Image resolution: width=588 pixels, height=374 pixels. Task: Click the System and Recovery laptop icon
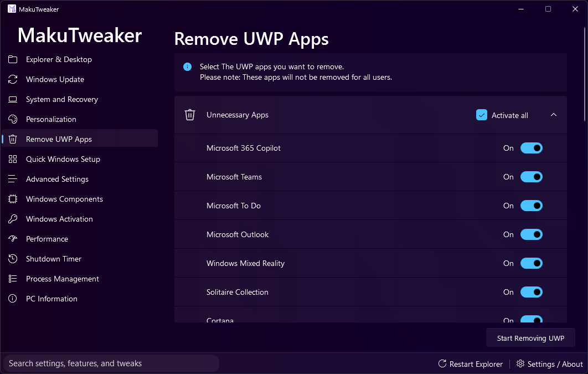pos(13,99)
